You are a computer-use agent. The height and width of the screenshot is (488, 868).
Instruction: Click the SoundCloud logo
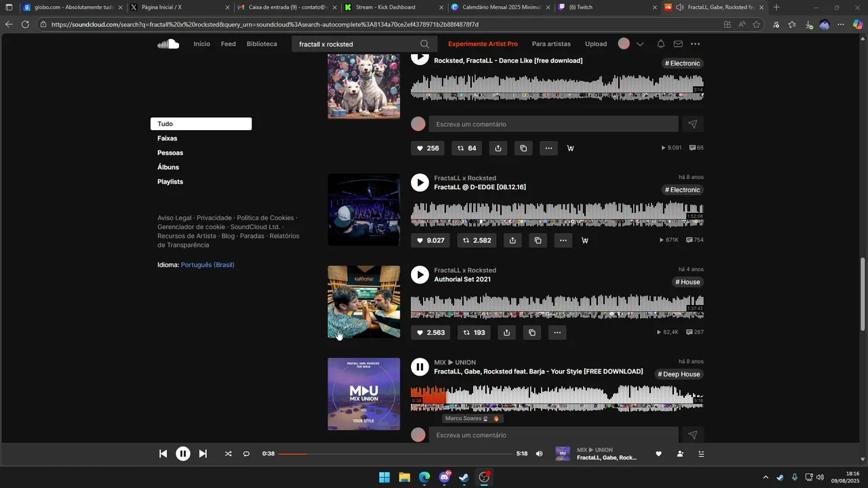click(x=168, y=44)
